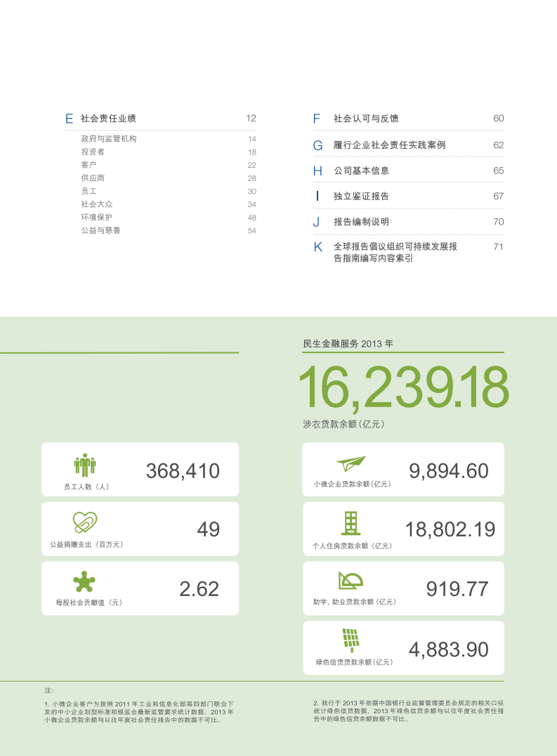This screenshot has width=557, height=756.
Task: Click section letter K in contents
Action: (317, 247)
